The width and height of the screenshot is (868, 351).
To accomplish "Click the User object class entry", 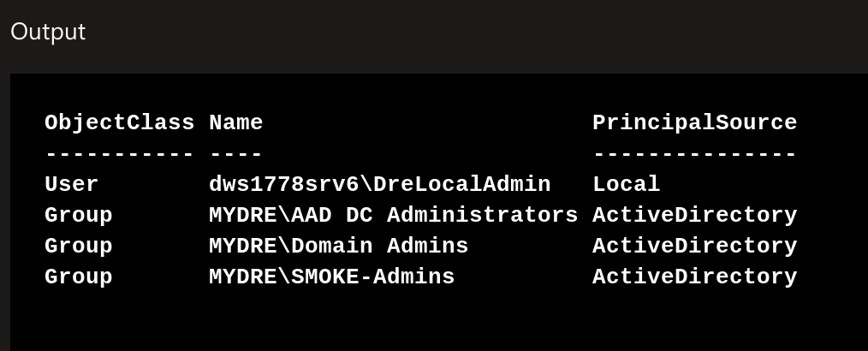I will [x=71, y=184].
